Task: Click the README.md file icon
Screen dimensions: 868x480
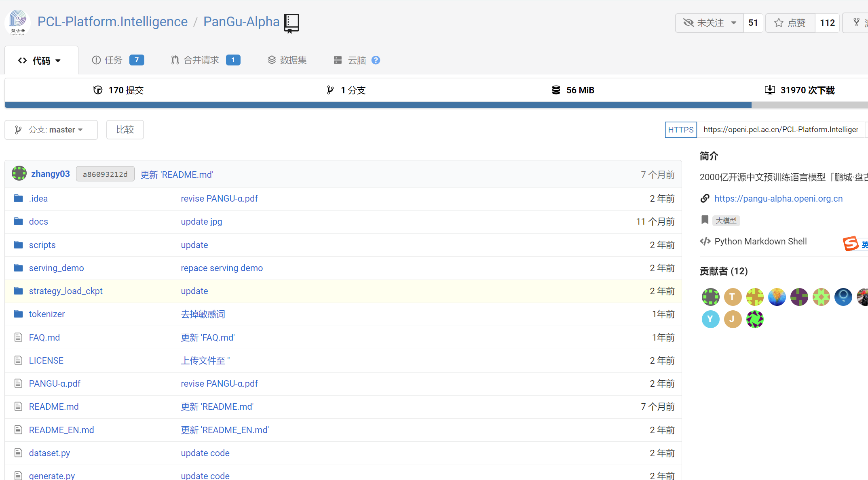Action: tap(18, 406)
